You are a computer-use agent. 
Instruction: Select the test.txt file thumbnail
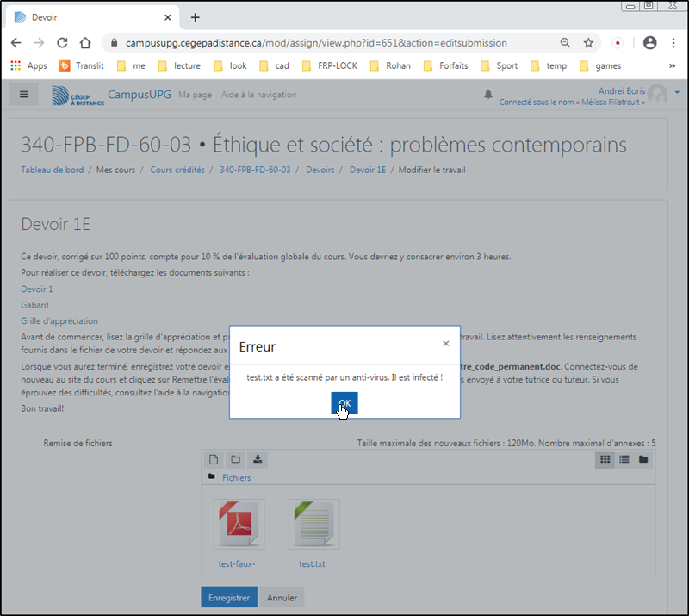click(313, 524)
